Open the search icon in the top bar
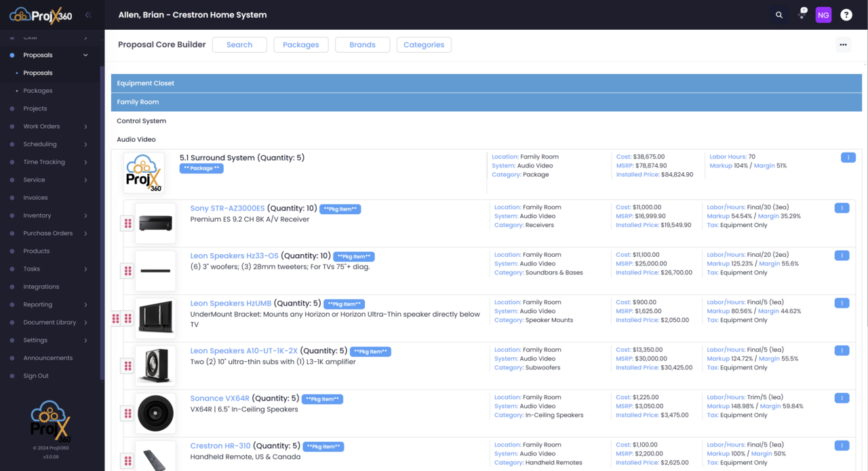 (x=778, y=14)
